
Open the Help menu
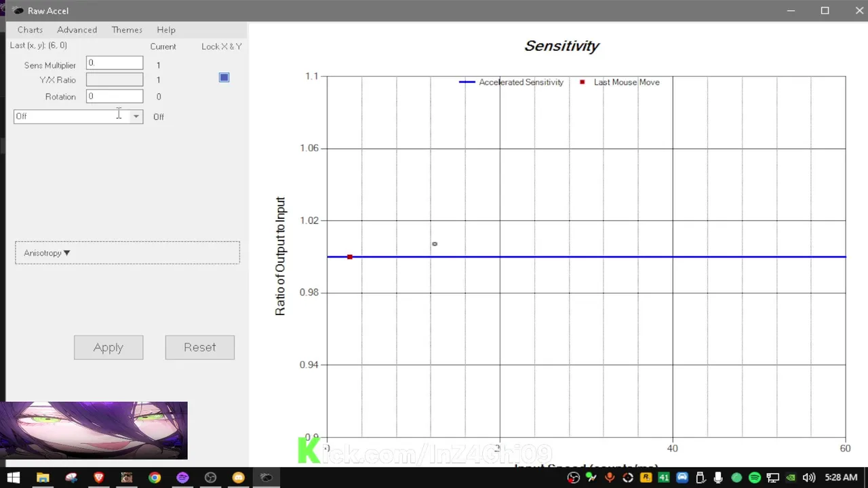(166, 30)
